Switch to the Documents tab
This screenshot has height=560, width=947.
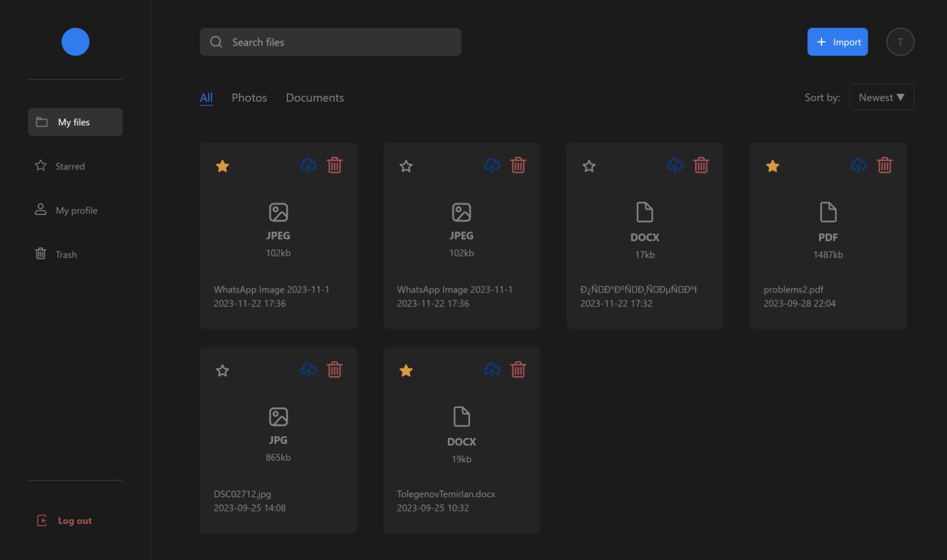(x=315, y=98)
